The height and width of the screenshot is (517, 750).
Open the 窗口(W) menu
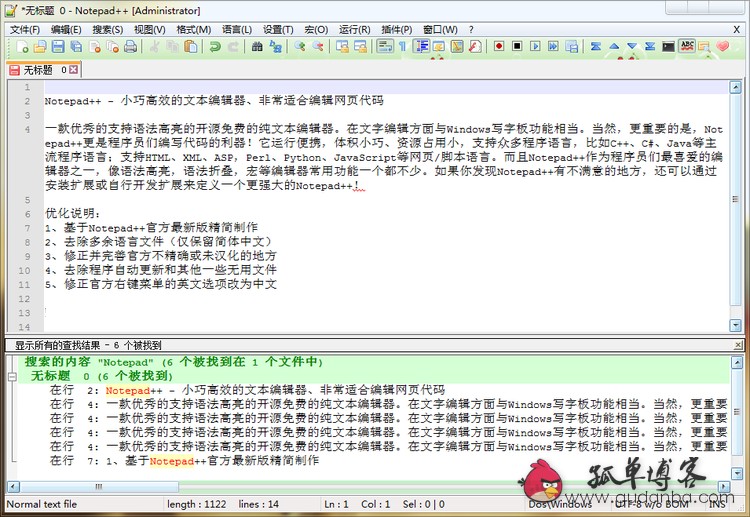point(440,30)
